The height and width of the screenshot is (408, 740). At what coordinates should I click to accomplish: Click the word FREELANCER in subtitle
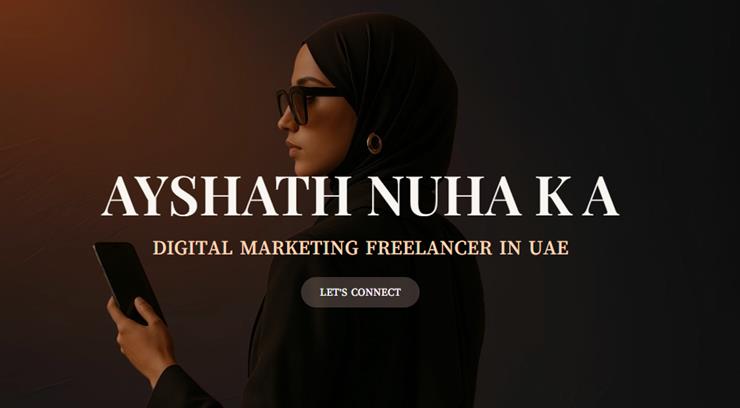pyautogui.click(x=429, y=248)
